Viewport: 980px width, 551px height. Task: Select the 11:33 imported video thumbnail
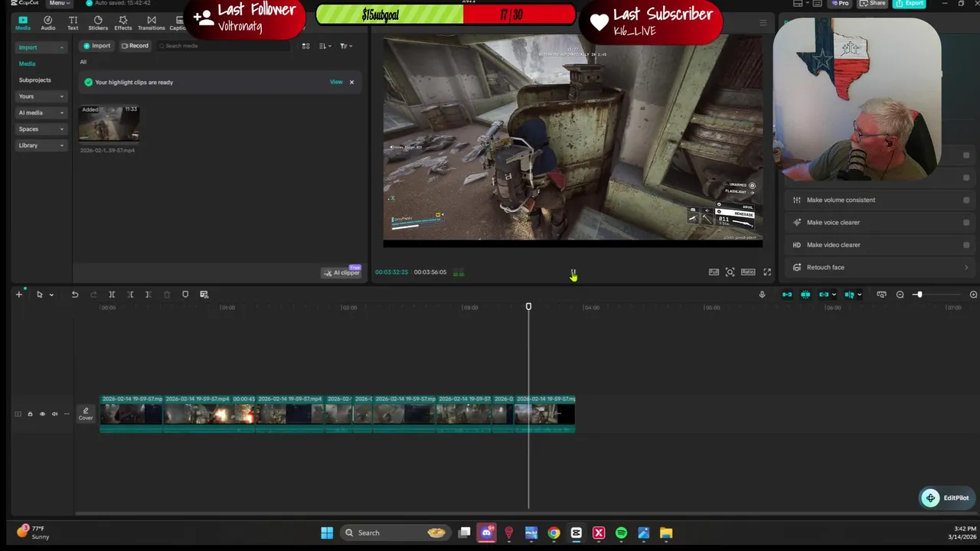click(109, 123)
